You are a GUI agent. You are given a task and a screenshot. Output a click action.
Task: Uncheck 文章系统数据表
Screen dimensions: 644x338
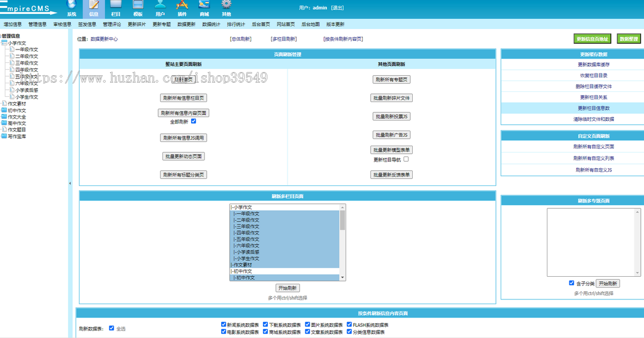pyautogui.click(x=307, y=332)
